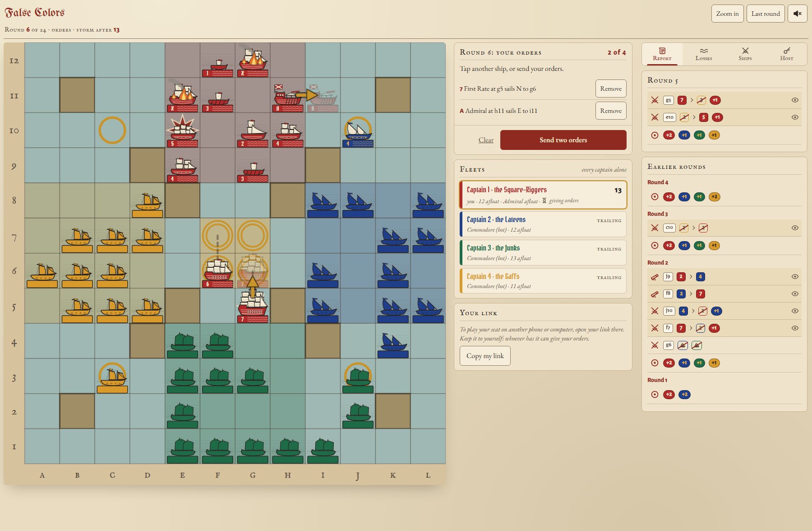The width and height of the screenshot is (812, 531).
Task: Click the circled yellow ship at C3
Action: point(112,378)
